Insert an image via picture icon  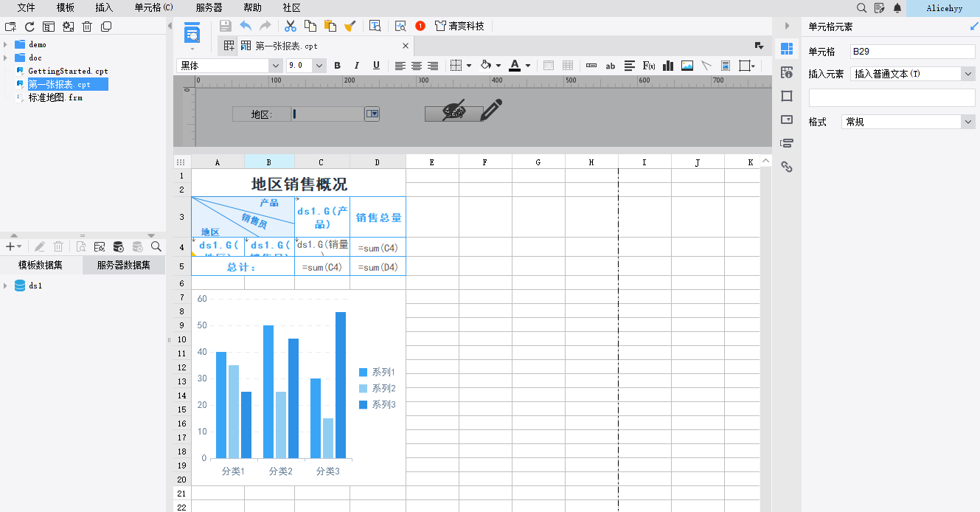coord(687,66)
